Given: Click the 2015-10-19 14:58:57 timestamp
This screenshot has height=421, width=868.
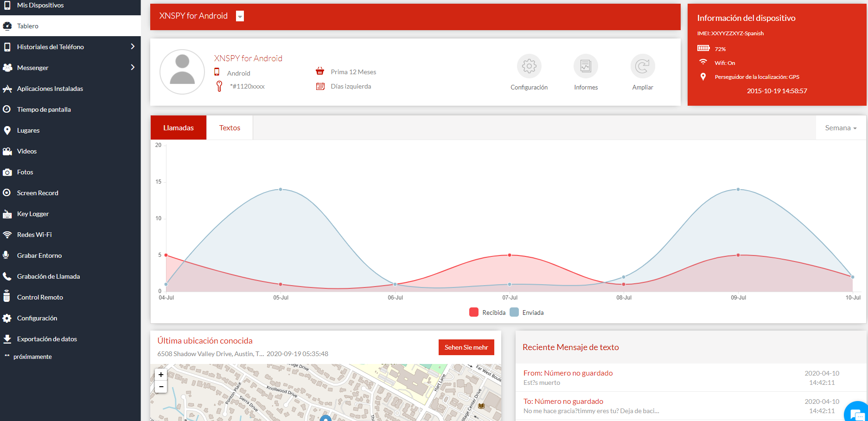Looking at the screenshot, I should tap(777, 91).
